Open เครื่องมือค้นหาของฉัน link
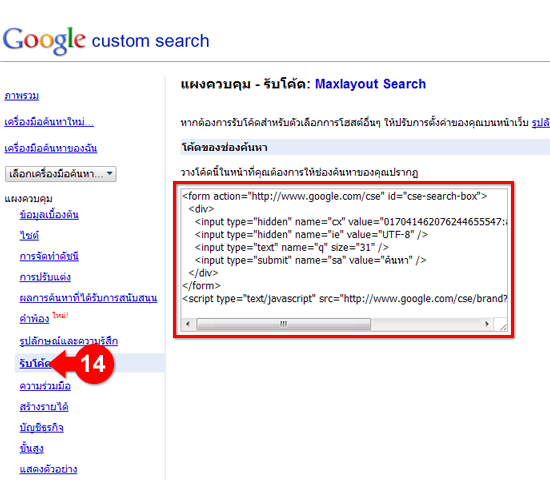 [x=51, y=148]
